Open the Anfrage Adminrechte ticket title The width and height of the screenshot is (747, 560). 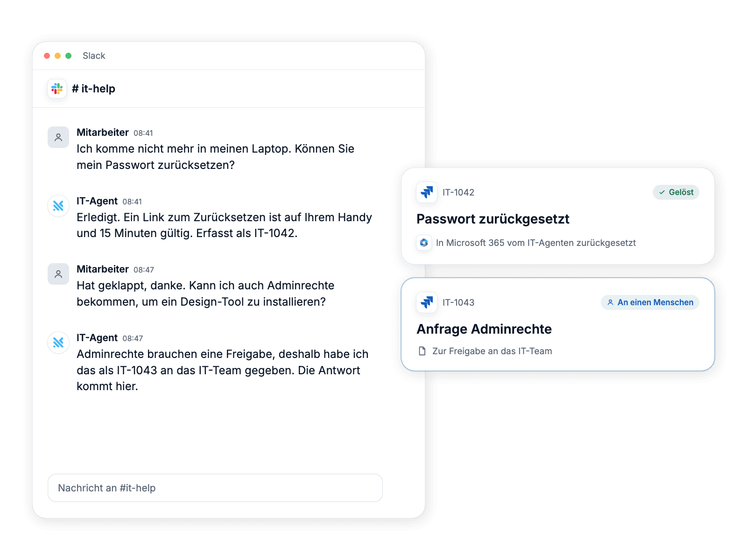[484, 329]
